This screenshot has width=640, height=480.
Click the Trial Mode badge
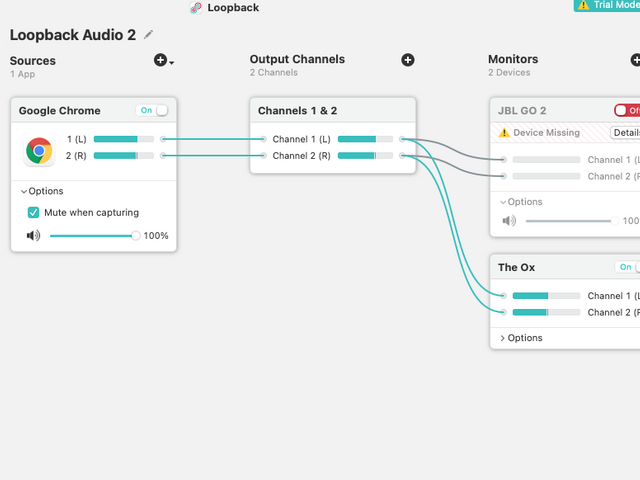(607, 5)
